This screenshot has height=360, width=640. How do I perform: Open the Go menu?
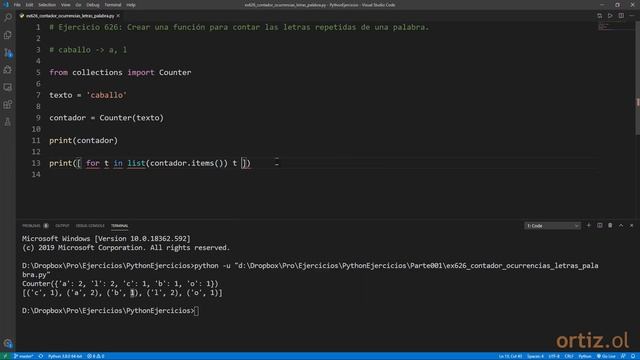[78, 5]
